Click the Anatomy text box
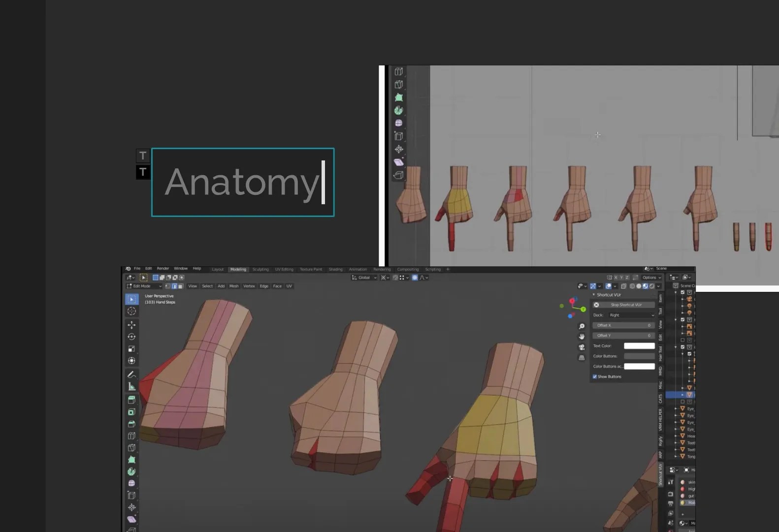Viewport: 779px width, 532px height. pyautogui.click(x=243, y=182)
